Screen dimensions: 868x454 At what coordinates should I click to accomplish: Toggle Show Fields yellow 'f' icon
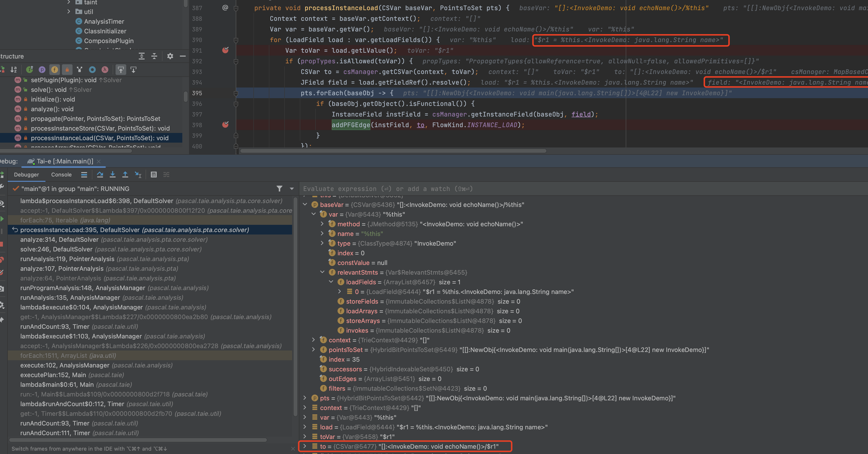pyautogui.click(x=55, y=70)
